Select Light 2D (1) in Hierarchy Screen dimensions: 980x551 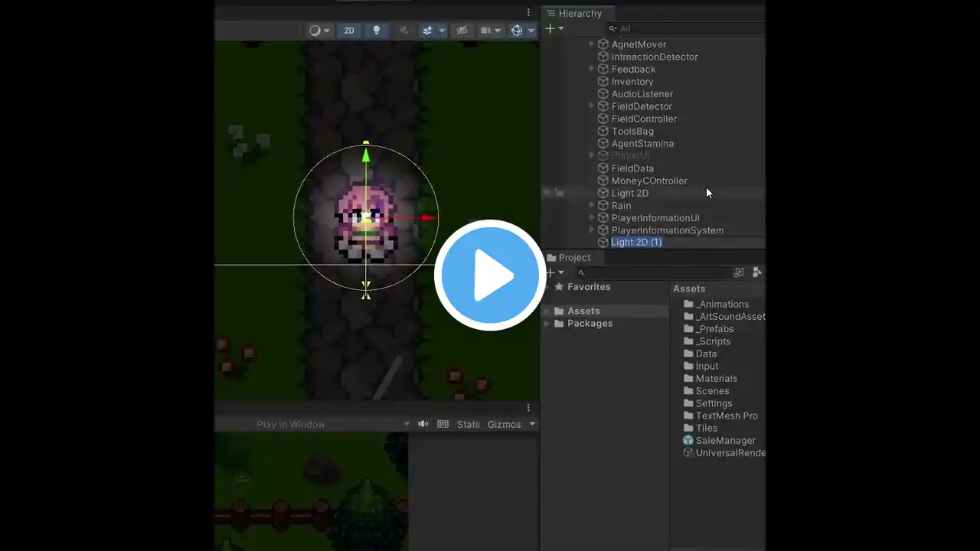(x=636, y=242)
